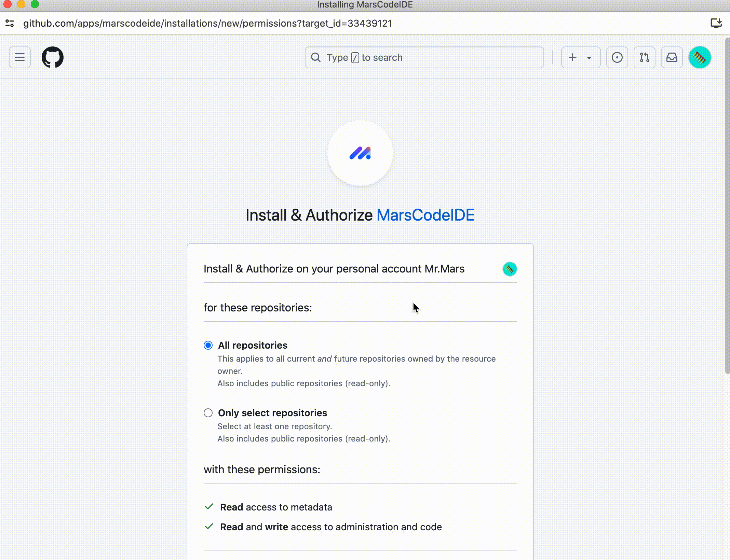This screenshot has height=560, width=730.
Task: Click the Mr.Mars account avatar in card
Action: coord(510,269)
